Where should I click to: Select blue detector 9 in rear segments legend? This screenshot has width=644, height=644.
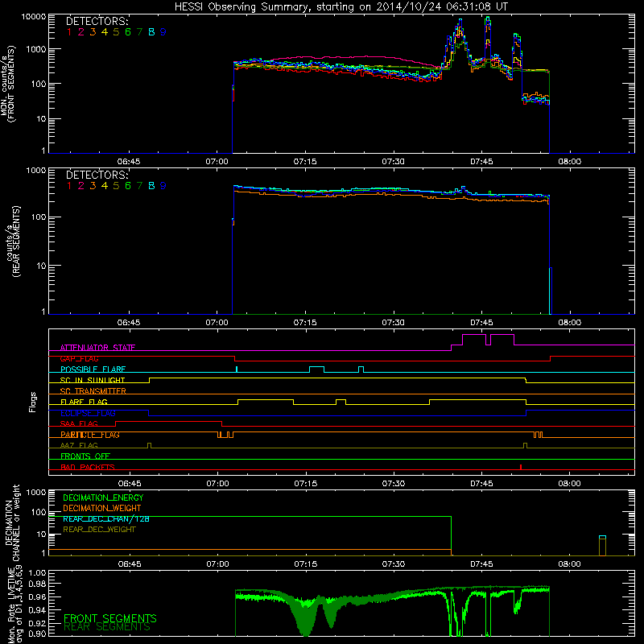click(163, 186)
